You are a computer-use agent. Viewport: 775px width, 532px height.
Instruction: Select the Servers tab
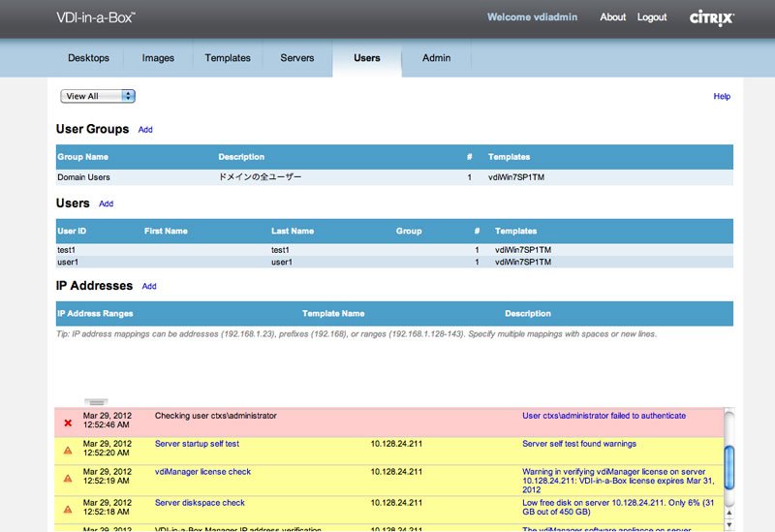click(x=297, y=58)
